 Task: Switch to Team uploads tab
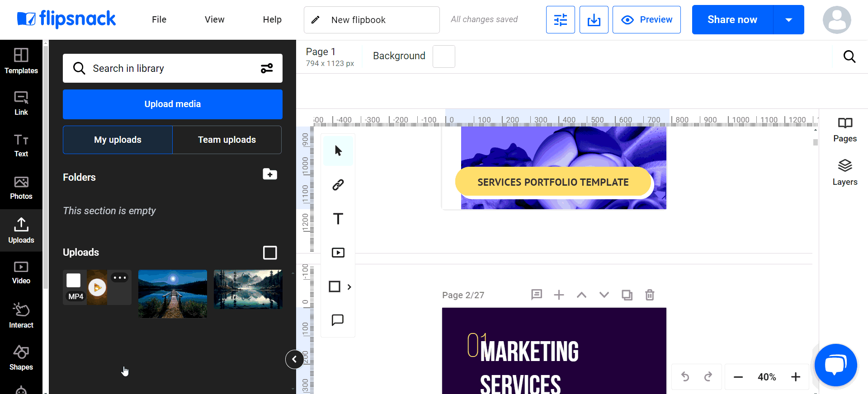tap(227, 140)
